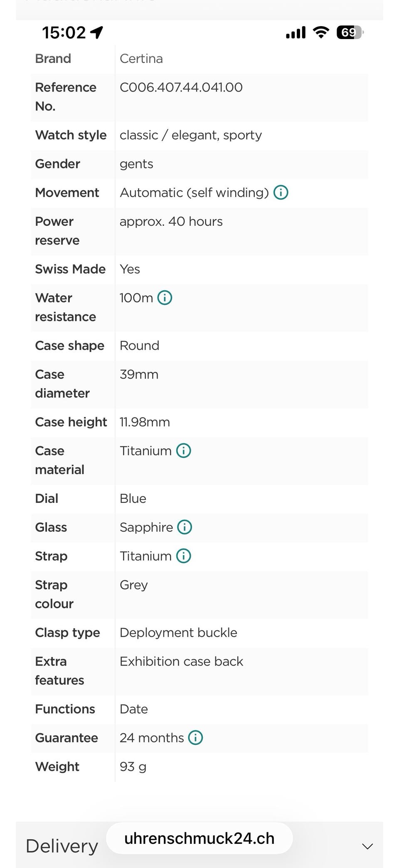Viewport: 399px width, 868px height.
Task: Tap the Certina brand value
Action: pos(141,59)
